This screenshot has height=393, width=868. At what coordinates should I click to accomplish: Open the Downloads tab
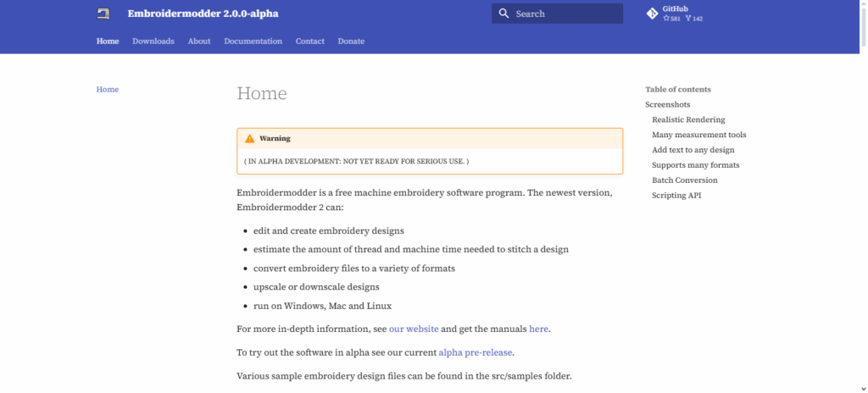153,42
